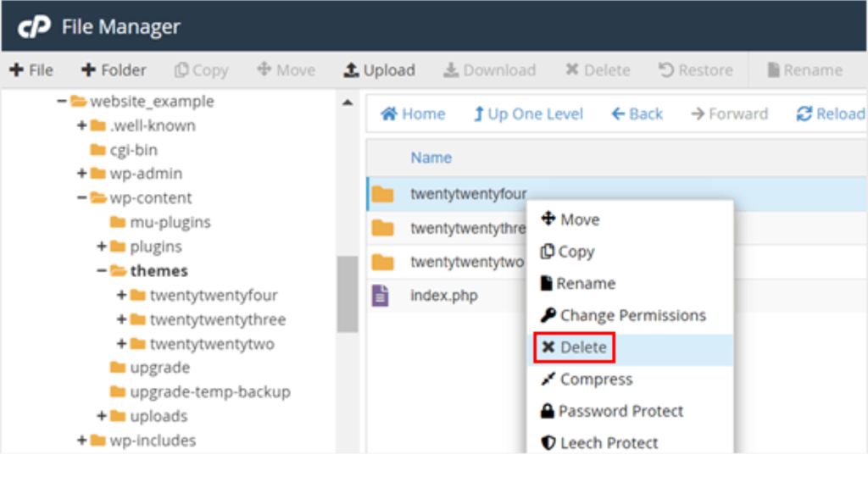
Task: Navigate Up One Level
Action: click(528, 114)
